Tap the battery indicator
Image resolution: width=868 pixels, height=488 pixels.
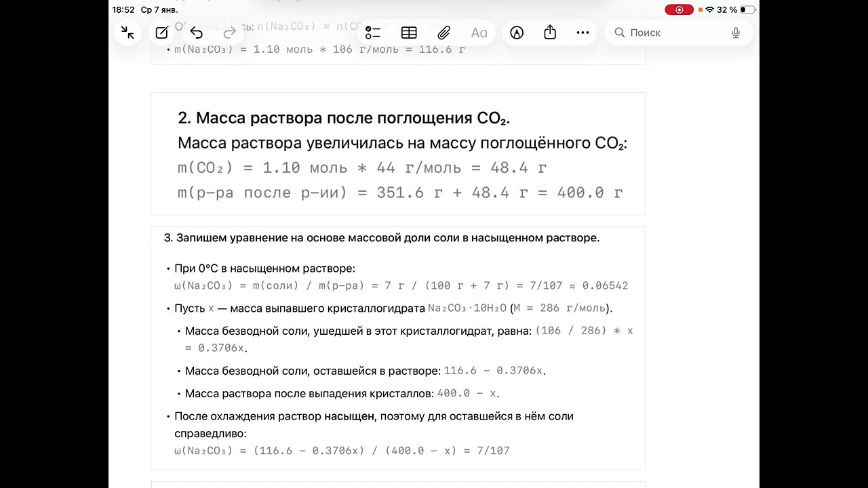pyautogui.click(x=747, y=9)
